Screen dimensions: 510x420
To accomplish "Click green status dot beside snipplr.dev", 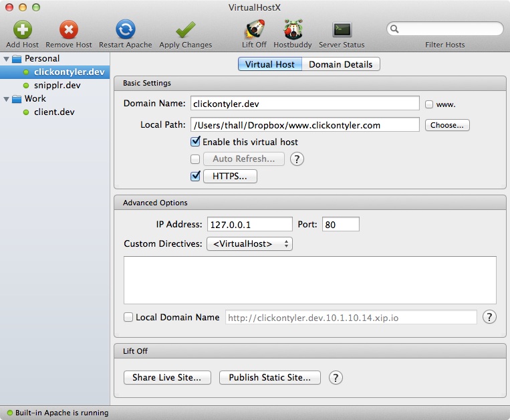I will 26,86.
